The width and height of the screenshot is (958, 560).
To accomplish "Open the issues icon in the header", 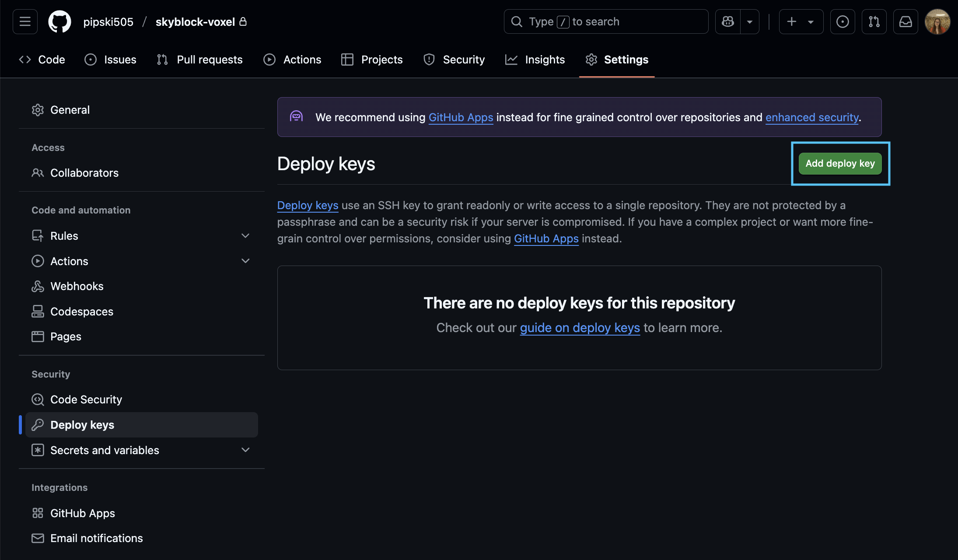I will point(843,21).
